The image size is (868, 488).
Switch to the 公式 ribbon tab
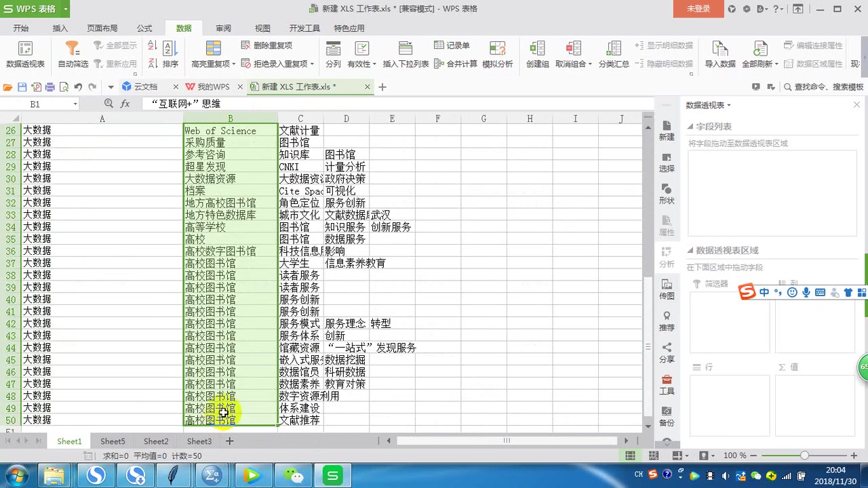(144, 28)
